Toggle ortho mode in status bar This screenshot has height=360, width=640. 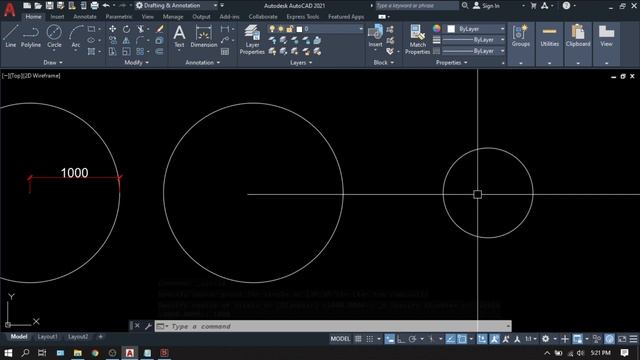click(401, 339)
